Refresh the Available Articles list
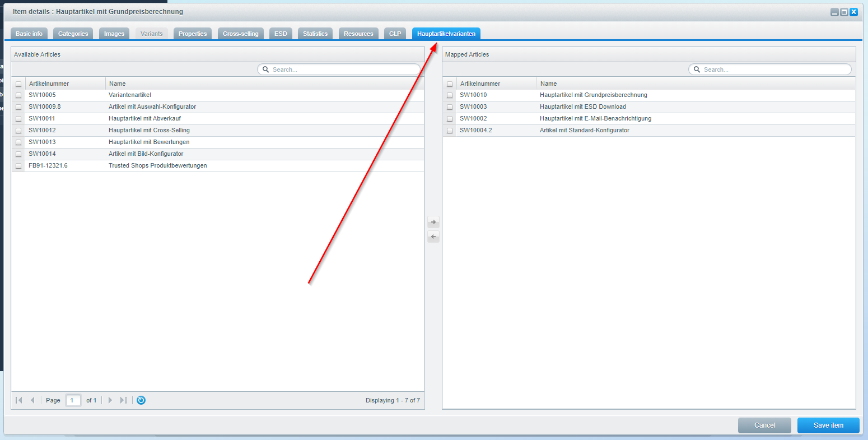Image resolution: width=868 pixels, height=440 pixels. 141,400
